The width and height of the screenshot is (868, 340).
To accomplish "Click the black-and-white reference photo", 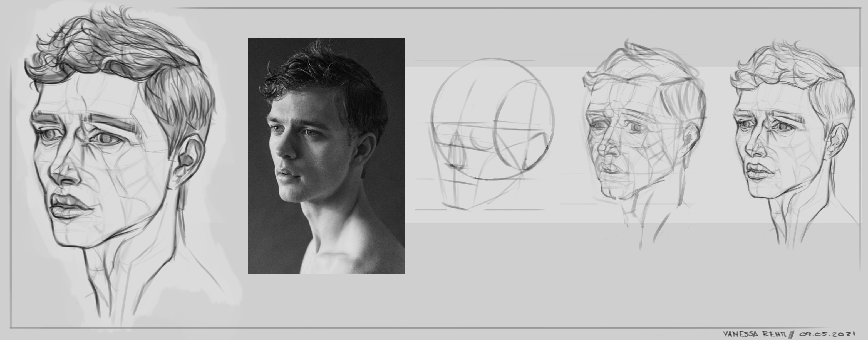I will tap(326, 156).
